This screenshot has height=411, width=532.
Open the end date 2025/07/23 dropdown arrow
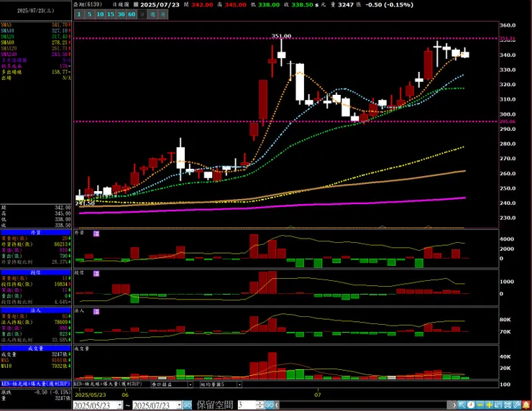[x=179, y=405]
